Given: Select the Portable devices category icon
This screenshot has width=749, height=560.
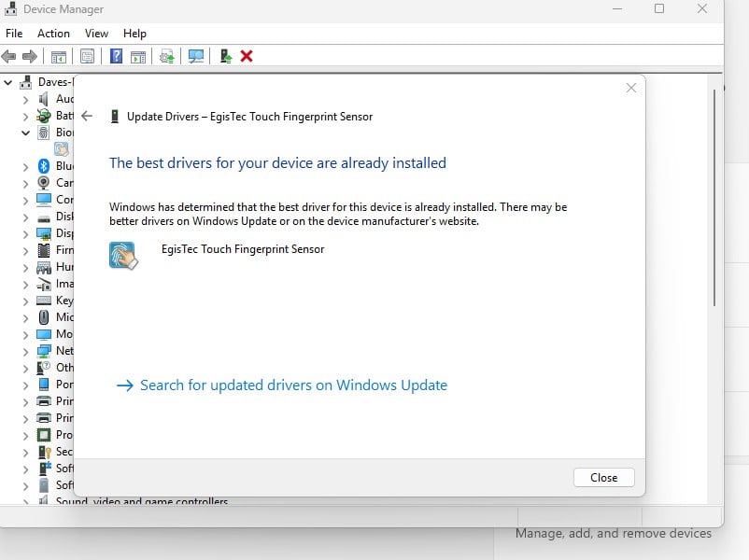Looking at the screenshot, I should [44, 385].
